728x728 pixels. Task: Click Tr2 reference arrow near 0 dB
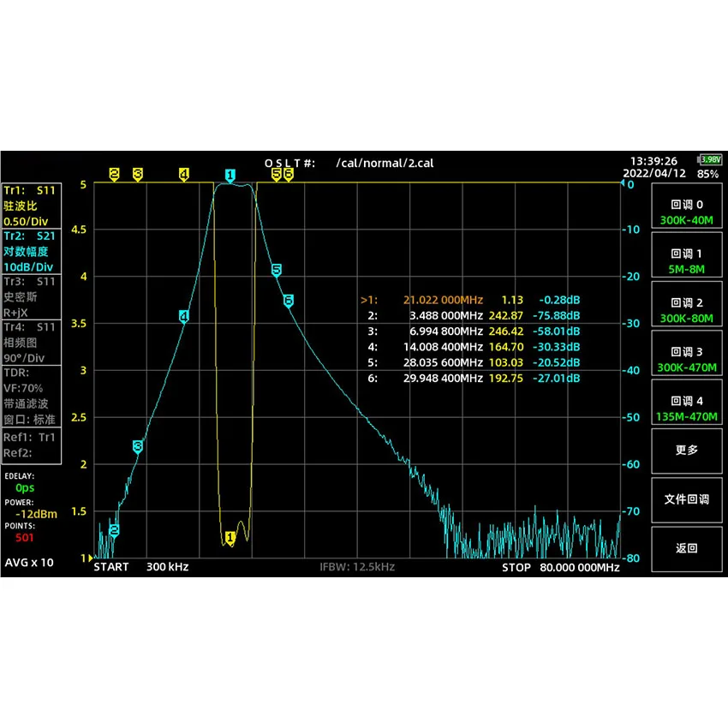point(623,183)
